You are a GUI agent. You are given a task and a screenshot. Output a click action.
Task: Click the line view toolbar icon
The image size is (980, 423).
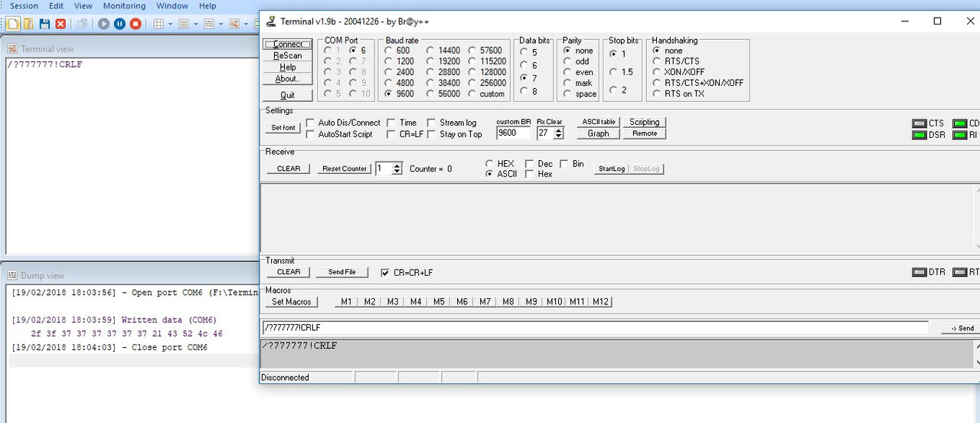(x=184, y=24)
